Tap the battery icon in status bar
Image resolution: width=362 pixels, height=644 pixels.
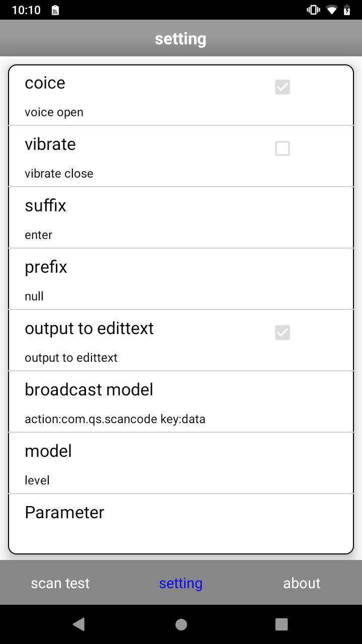click(347, 10)
